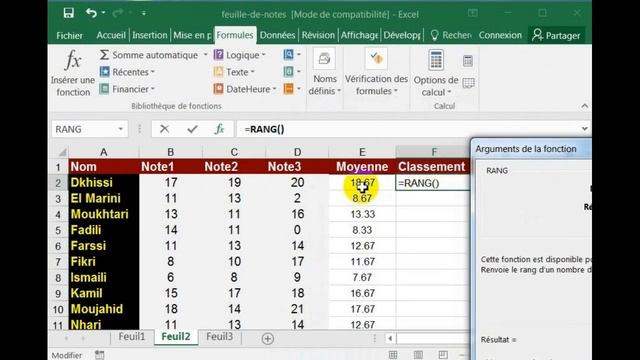Expand the Name Box dropdown arrow
This screenshot has width=640, height=360.
[x=121, y=129]
